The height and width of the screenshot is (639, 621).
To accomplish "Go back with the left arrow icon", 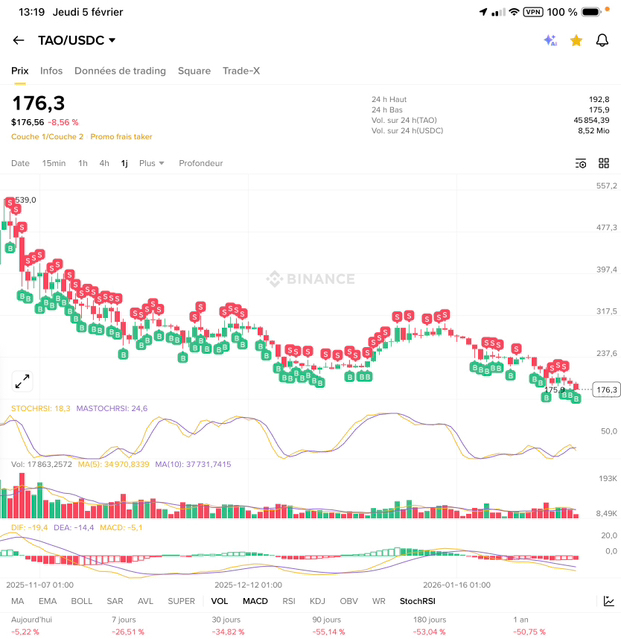I will [18, 40].
